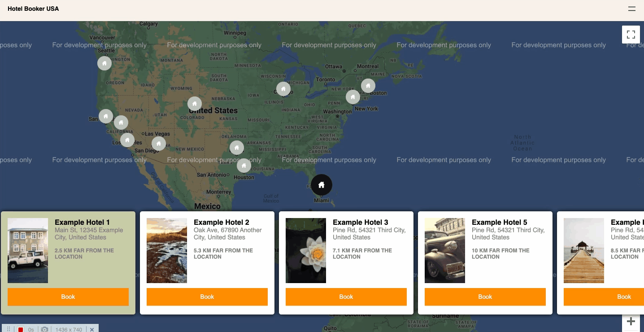The width and height of the screenshot is (644, 332).
Task: Select the hotel marker at Chicago
Action: click(x=283, y=89)
